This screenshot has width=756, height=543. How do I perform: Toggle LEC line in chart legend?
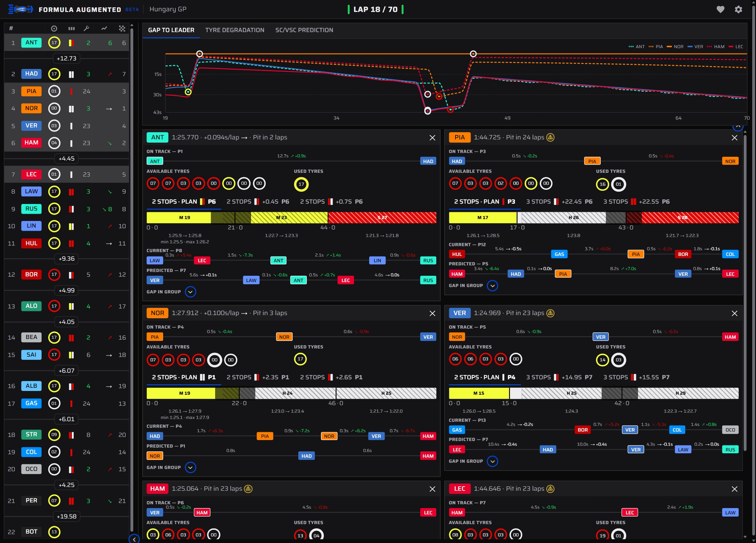click(736, 47)
